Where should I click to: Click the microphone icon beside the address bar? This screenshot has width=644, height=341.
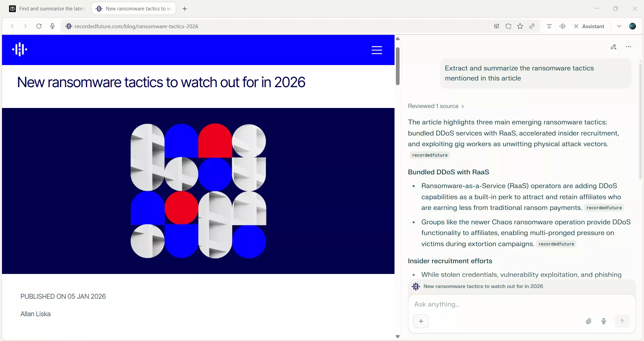[52, 26]
